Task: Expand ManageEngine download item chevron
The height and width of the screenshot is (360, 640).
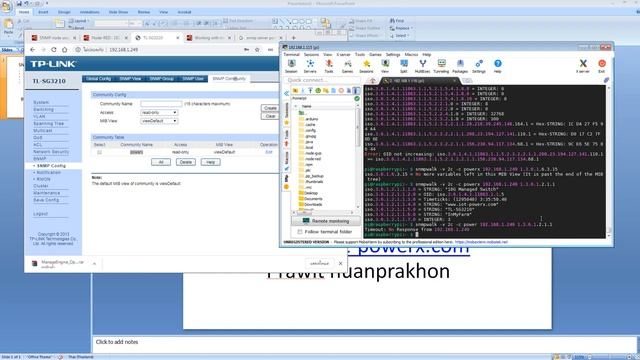Action: click(x=94, y=264)
